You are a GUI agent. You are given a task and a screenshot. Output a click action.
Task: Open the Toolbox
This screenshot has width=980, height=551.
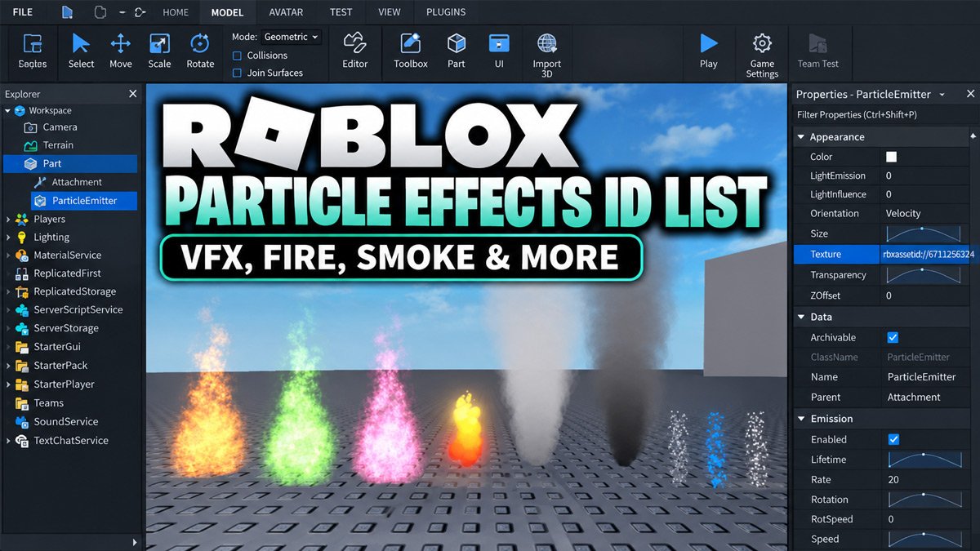pyautogui.click(x=411, y=51)
